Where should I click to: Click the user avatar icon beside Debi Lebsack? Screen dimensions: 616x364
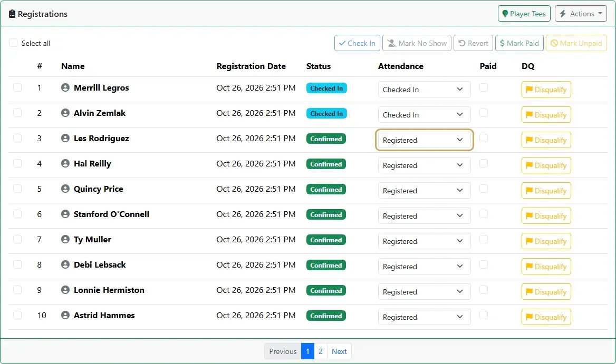click(65, 265)
